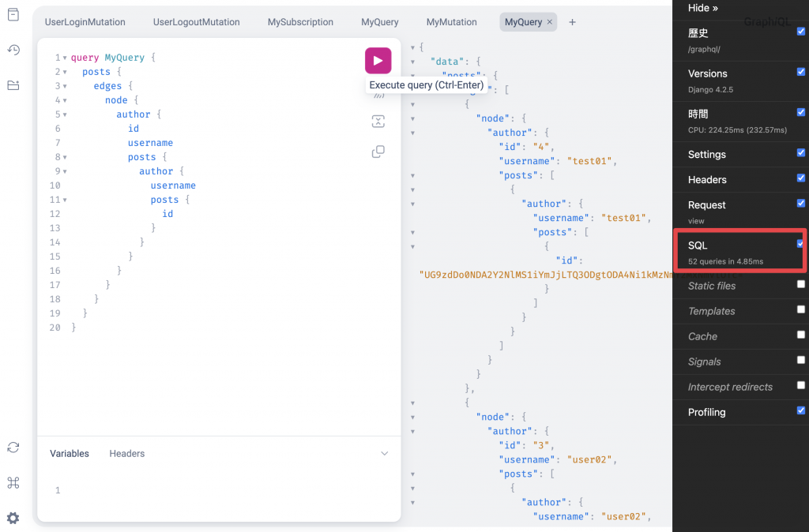Switch to the MySubscription tab
Image resolution: width=809 pixels, height=532 pixels.
click(300, 22)
